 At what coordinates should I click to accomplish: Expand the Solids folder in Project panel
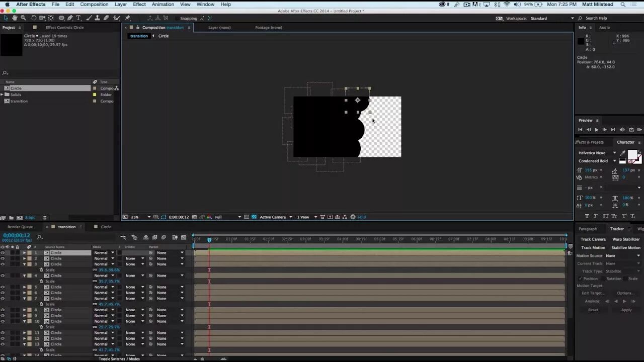tap(2, 95)
